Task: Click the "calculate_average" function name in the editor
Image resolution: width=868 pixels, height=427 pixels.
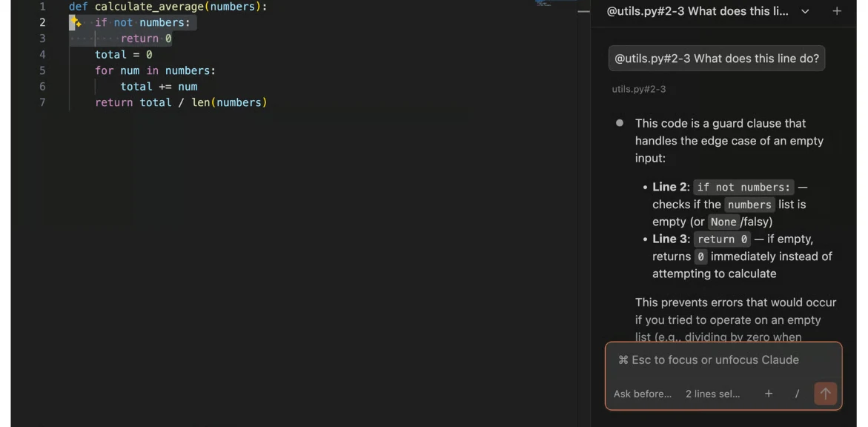Action: 150,7
